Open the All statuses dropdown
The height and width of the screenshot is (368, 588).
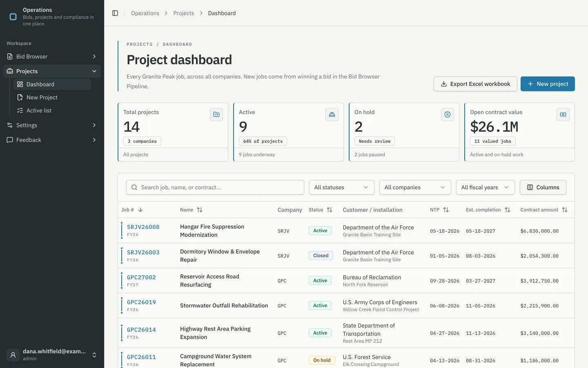click(x=342, y=187)
